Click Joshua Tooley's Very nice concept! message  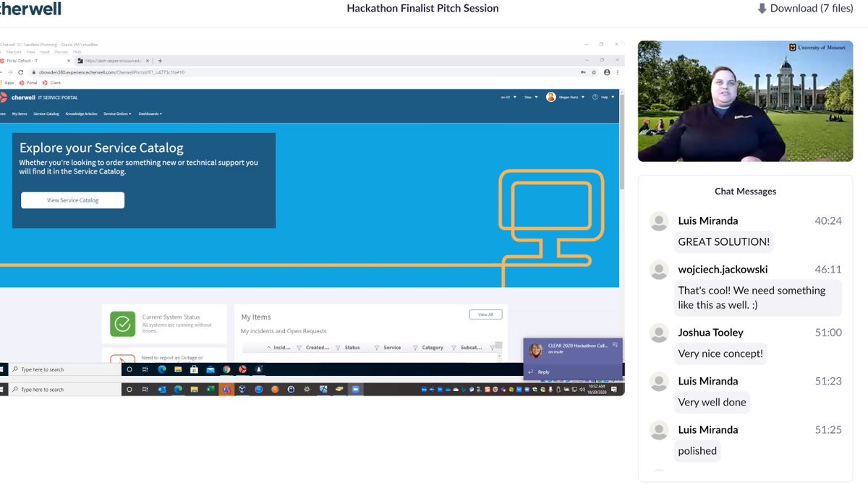pos(720,353)
